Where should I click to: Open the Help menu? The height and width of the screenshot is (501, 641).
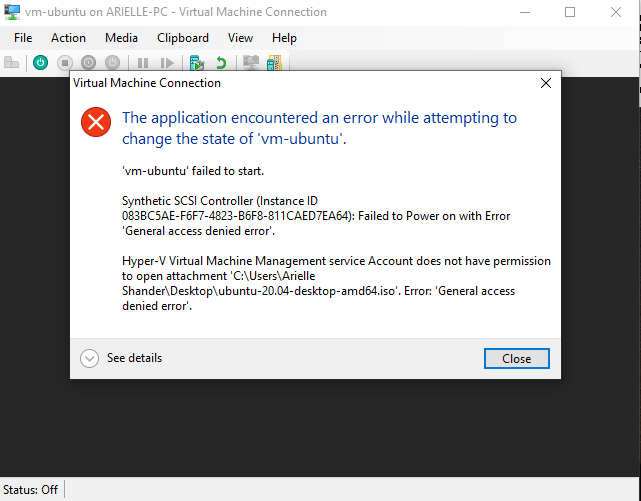coord(284,37)
